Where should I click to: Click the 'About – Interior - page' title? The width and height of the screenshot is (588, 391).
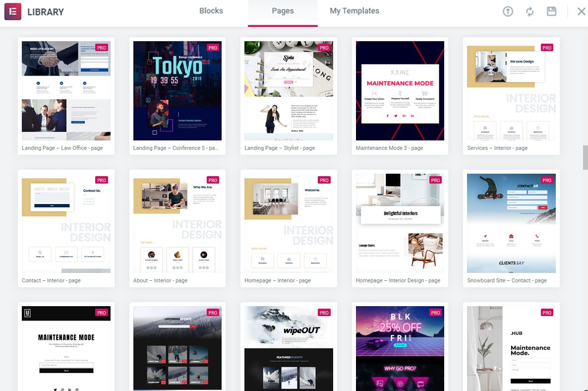click(160, 280)
